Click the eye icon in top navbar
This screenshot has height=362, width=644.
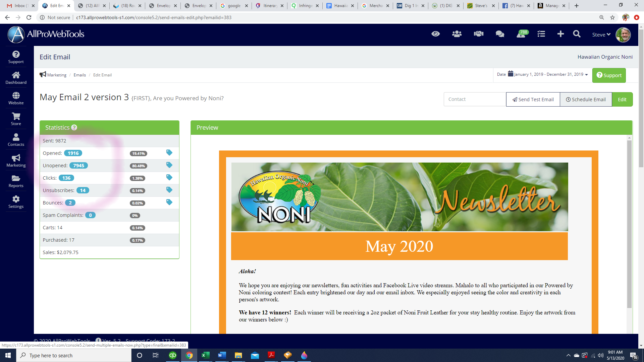pyautogui.click(x=435, y=34)
